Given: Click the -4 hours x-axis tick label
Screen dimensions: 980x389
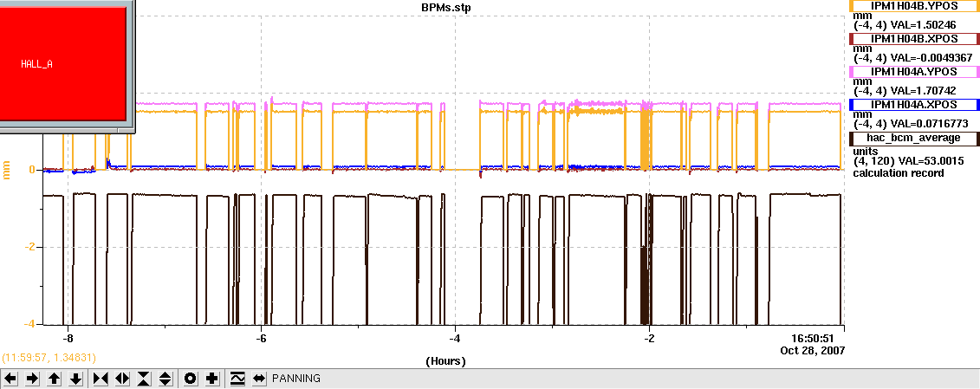Looking at the screenshot, I should click(455, 339).
